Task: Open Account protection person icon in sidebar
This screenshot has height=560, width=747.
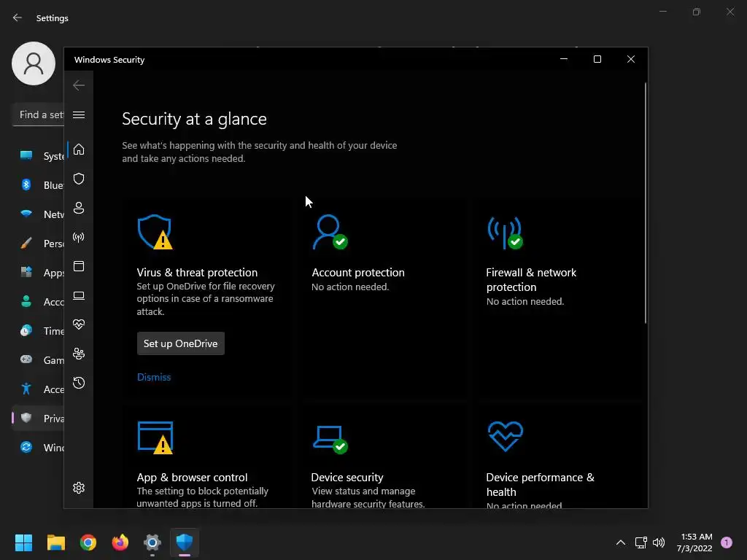Action: click(x=79, y=208)
